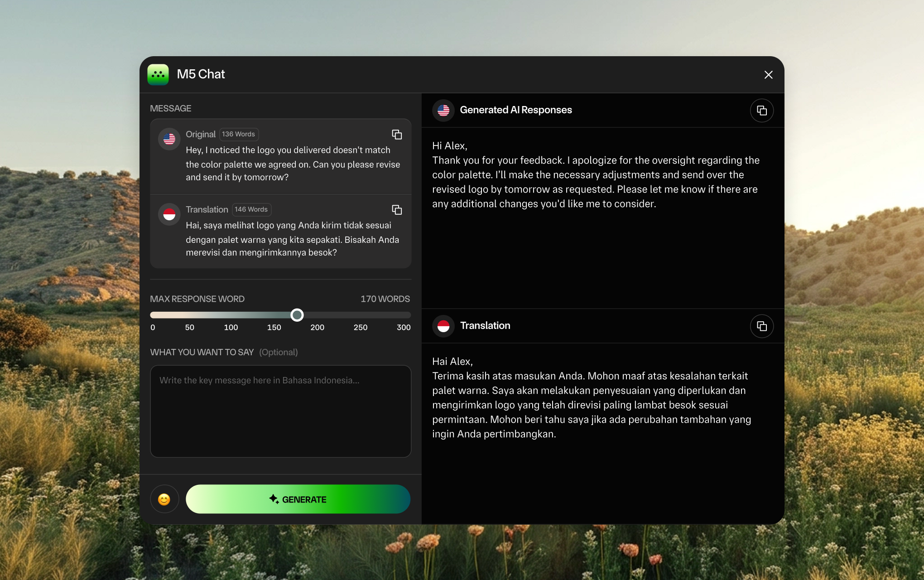924x580 pixels.
Task: Copy the Indonesian translated message
Action: click(x=397, y=210)
